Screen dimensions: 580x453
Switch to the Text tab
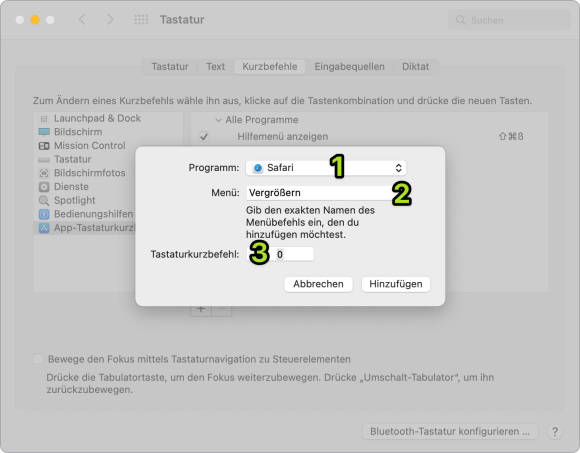pyautogui.click(x=215, y=67)
